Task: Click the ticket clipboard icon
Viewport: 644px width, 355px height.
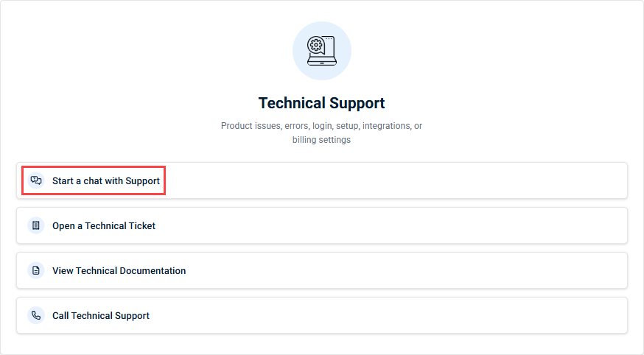Action: [x=36, y=225]
